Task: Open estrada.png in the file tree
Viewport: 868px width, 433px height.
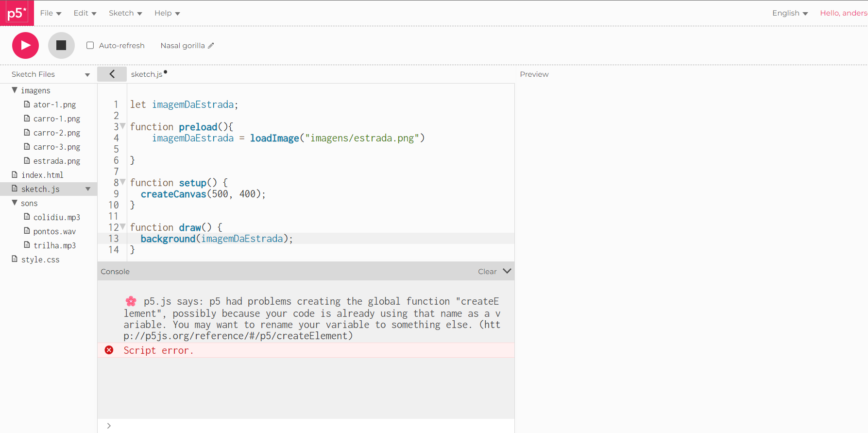Action: [x=57, y=161]
